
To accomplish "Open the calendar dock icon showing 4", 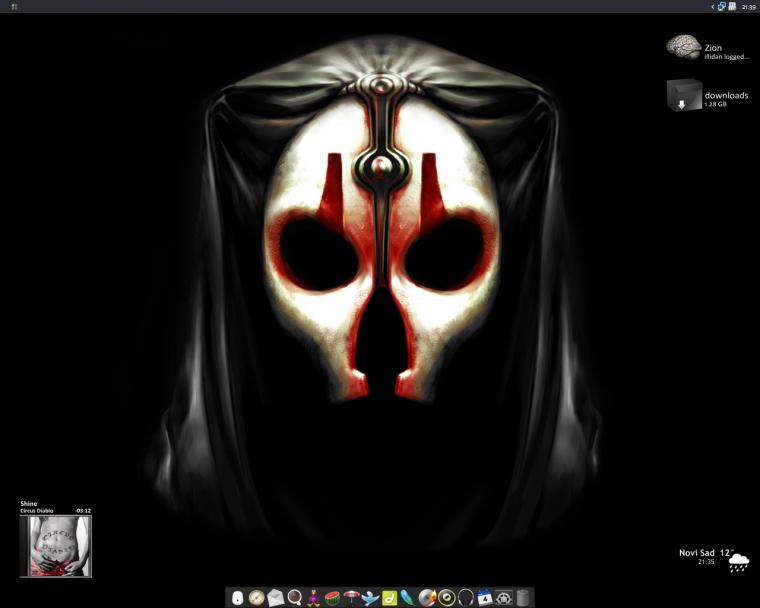I will click(x=484, y=597).
